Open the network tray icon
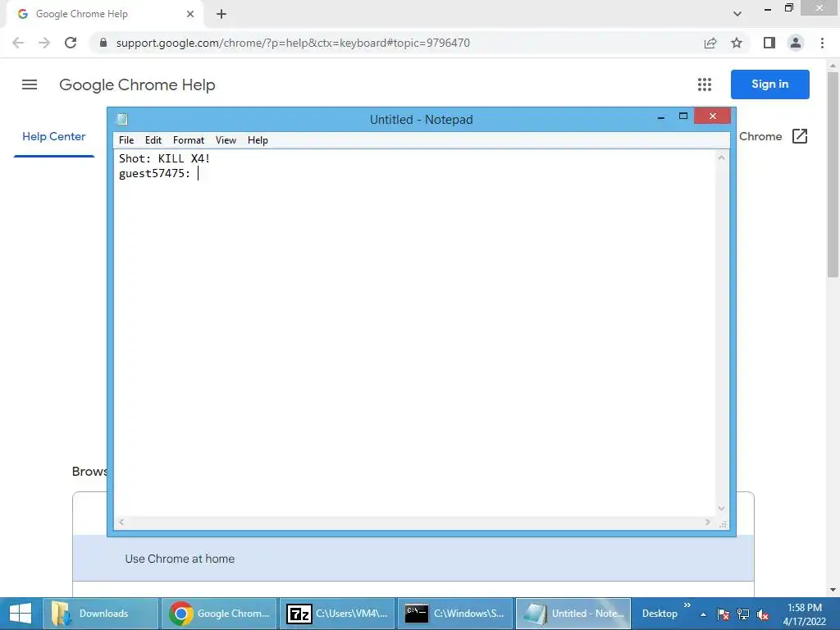This screenshot has height=630, width=840. tap(743, 614)
